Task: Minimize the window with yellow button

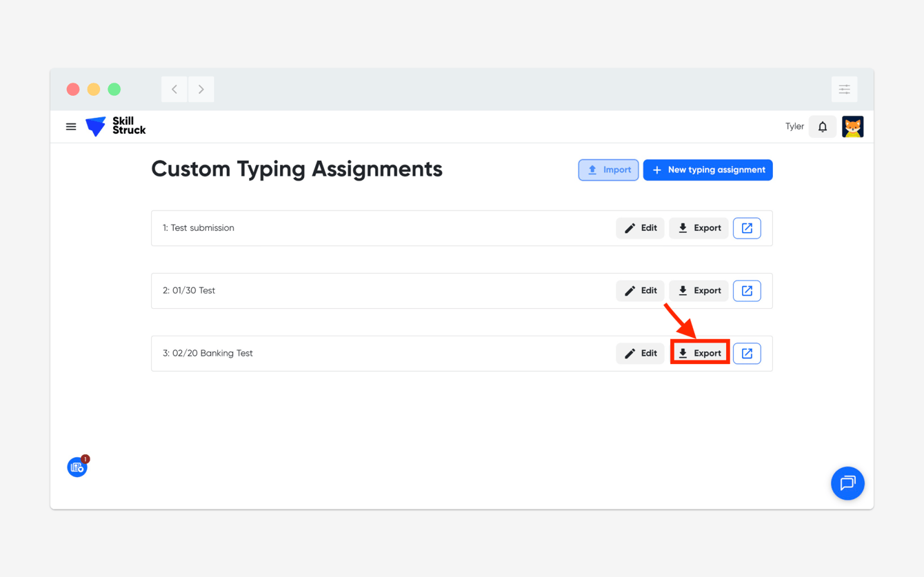Action: pos(94,90)
